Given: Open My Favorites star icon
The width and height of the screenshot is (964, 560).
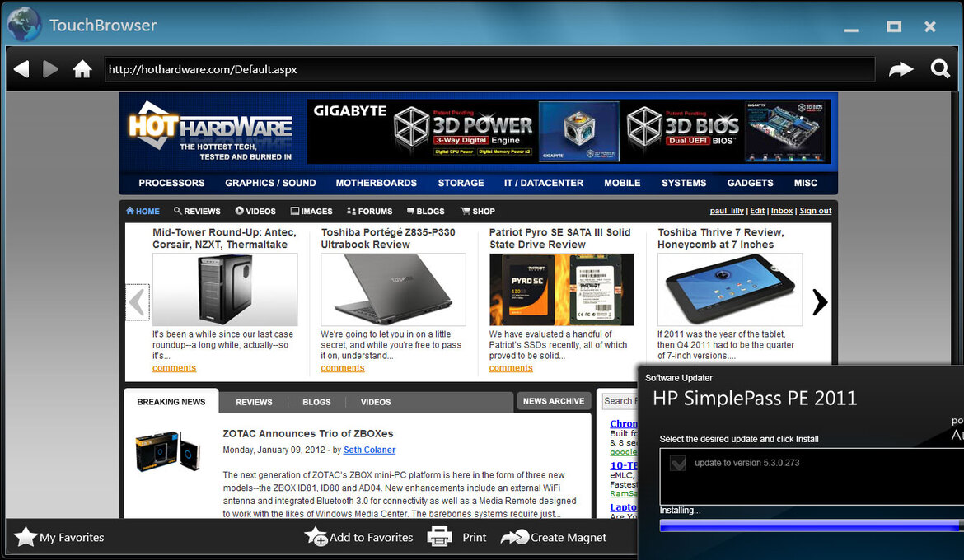Looking at the screenshot, I should pos(26,537).
